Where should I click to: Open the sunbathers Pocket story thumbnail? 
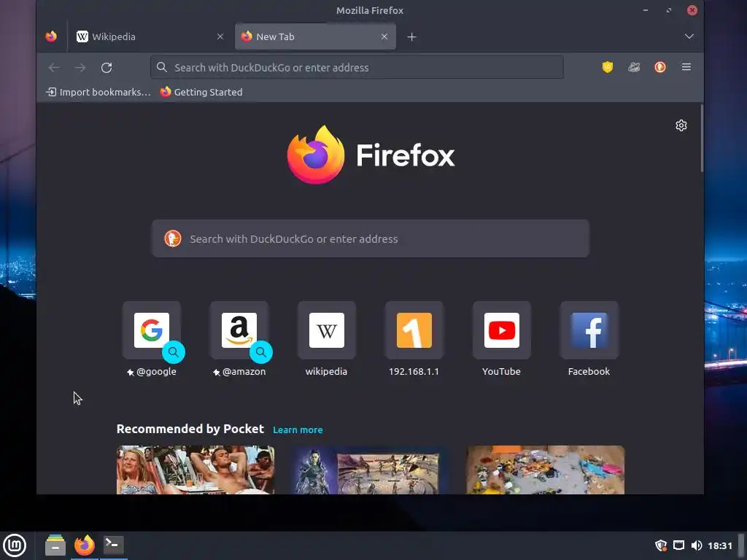click(x=196, y=470)
